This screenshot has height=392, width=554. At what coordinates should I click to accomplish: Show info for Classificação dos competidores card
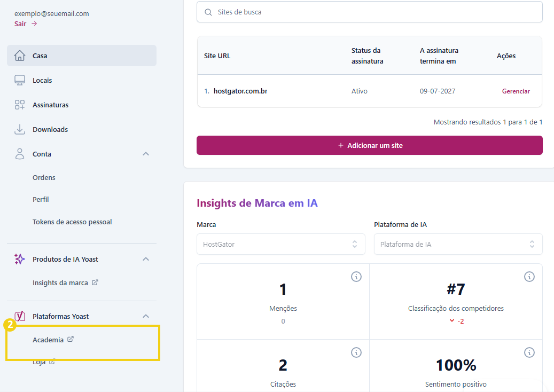coord(529,277)
